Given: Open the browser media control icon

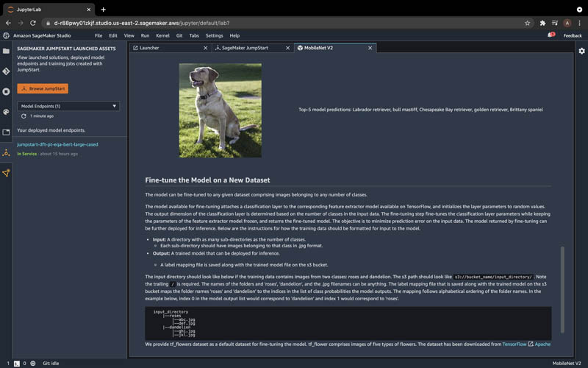Looking at the screenshot, I should click(555, 23).
